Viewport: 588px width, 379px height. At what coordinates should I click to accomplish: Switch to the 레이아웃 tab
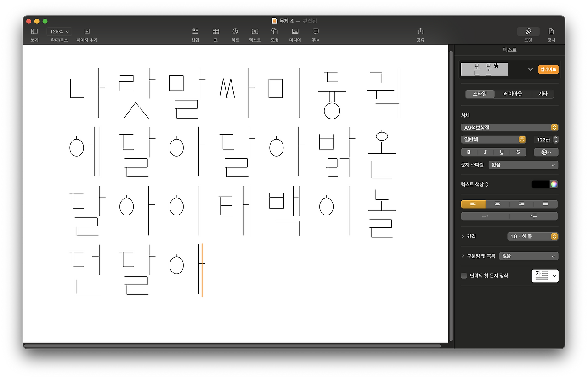(511, 94)
